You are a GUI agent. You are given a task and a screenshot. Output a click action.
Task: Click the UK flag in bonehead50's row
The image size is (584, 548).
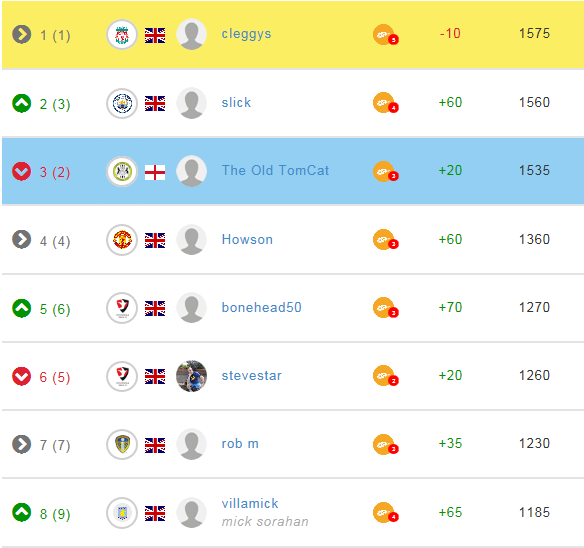[155, 308]
